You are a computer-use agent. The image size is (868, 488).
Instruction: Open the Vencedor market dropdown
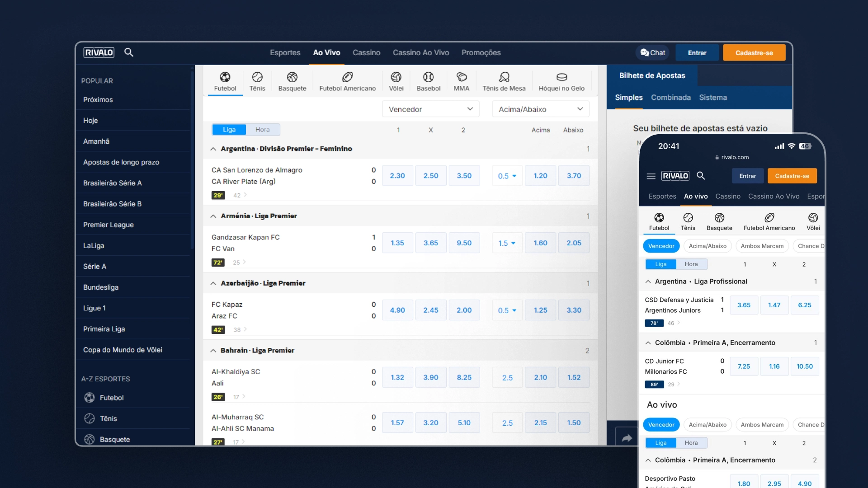pyautogui.click(x=430, y=109)
